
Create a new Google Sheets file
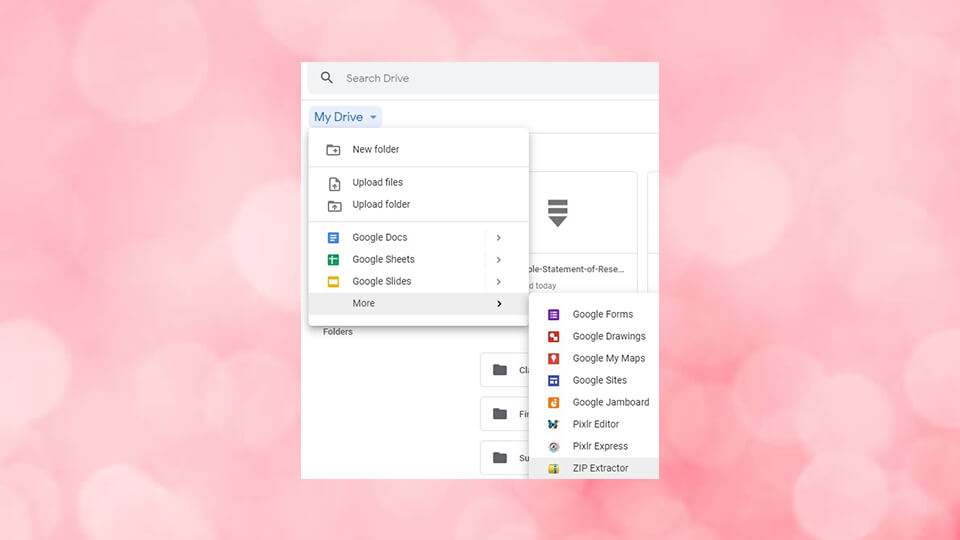[x=418, y=260]
